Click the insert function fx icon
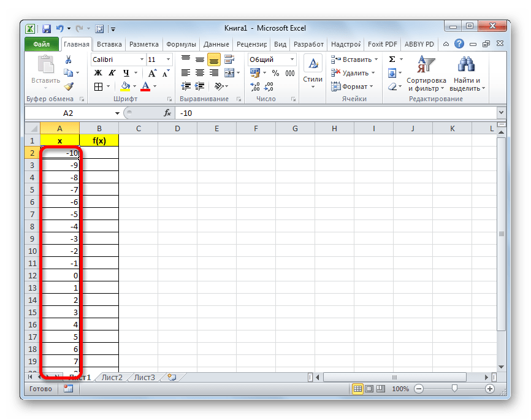531x420 pixels. point(167,113)
